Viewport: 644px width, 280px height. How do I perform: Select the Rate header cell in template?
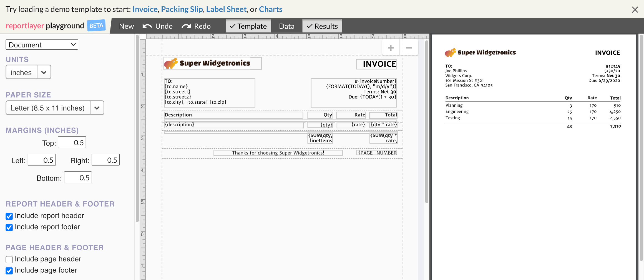point(351,115)
